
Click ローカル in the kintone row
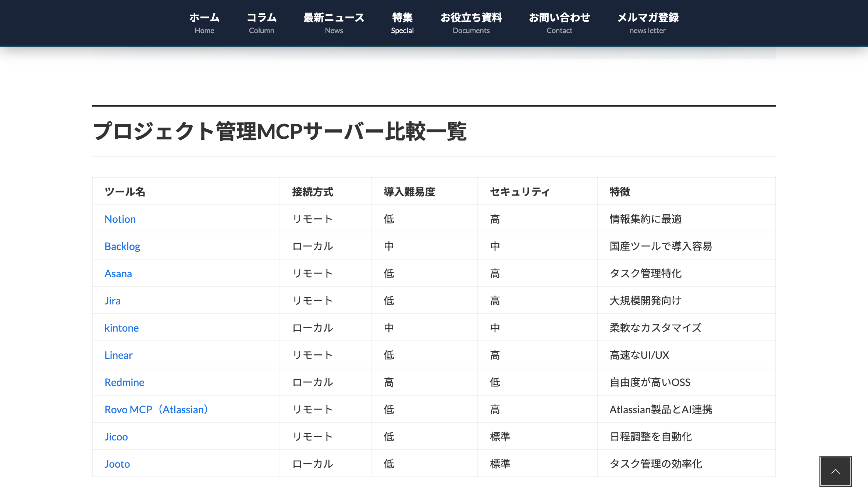point(312,328)
